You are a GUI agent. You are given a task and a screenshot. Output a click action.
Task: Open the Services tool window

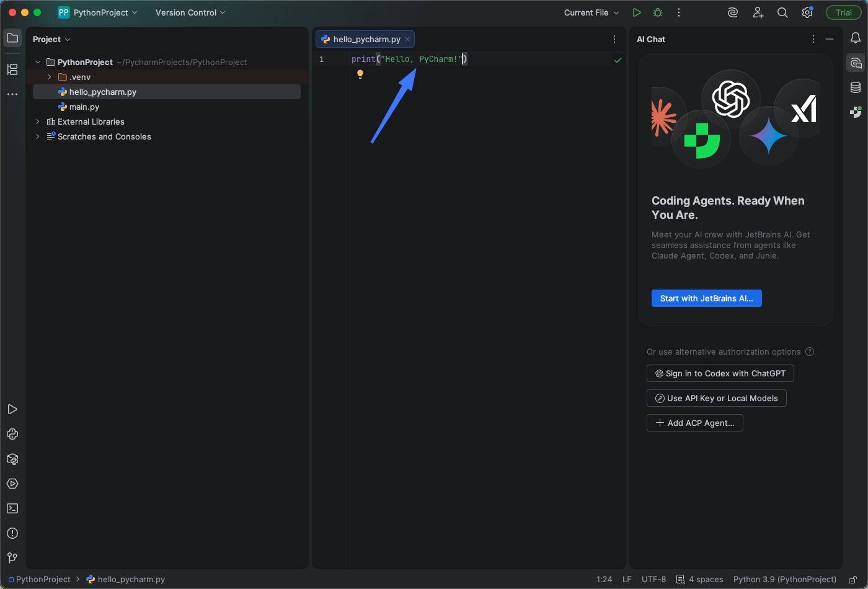point(12,484)
